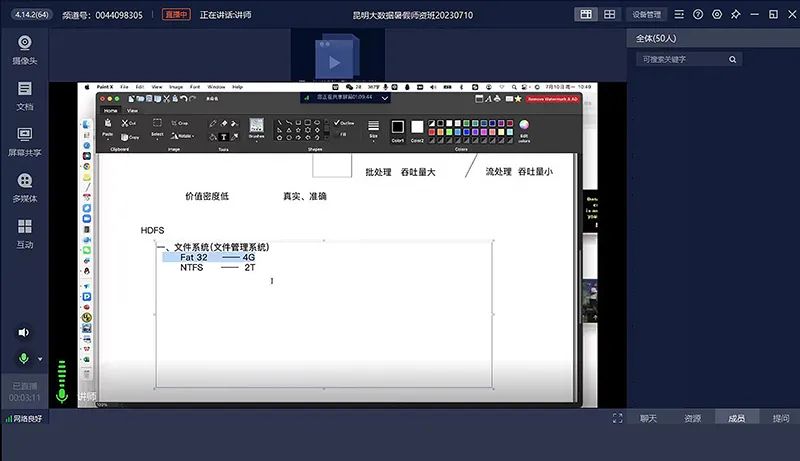Click the NTFS line in the text box

pyautogui.click(x=217, y=268)
